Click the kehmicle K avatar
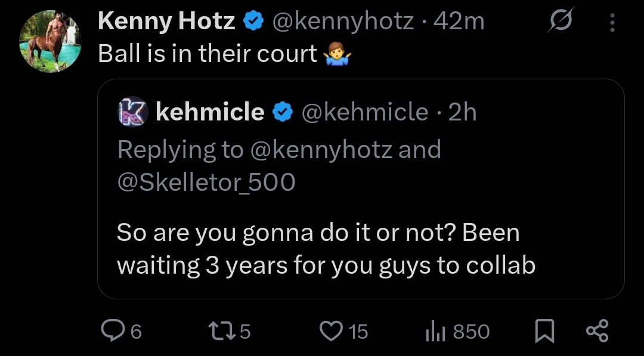 tap(132, 111)
